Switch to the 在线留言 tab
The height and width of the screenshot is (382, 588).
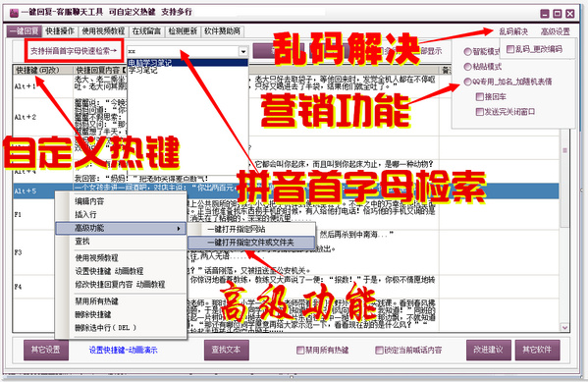(146, 31)
